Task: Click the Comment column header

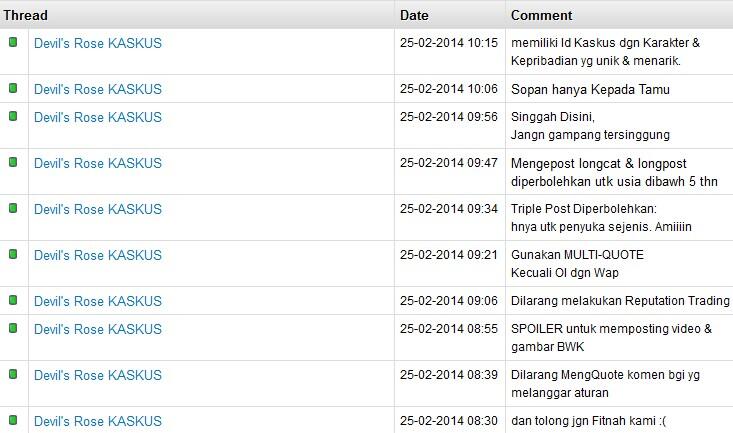Action: coord(541,15)
